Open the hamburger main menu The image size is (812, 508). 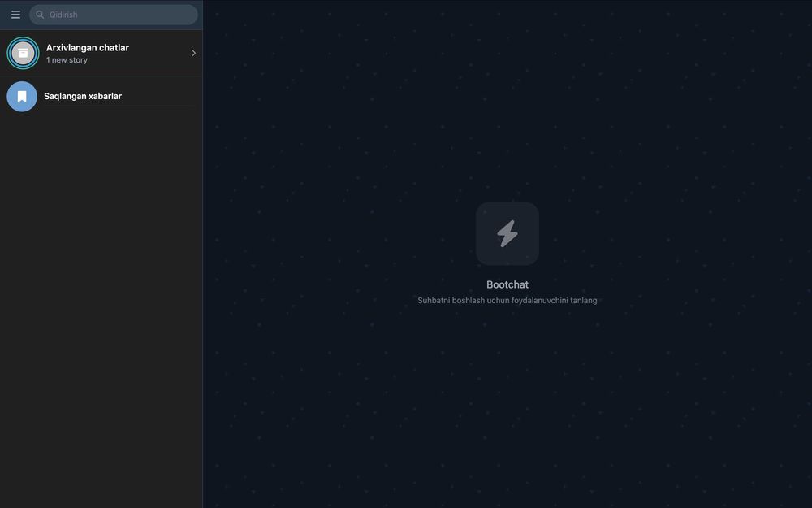click(15, 15)
